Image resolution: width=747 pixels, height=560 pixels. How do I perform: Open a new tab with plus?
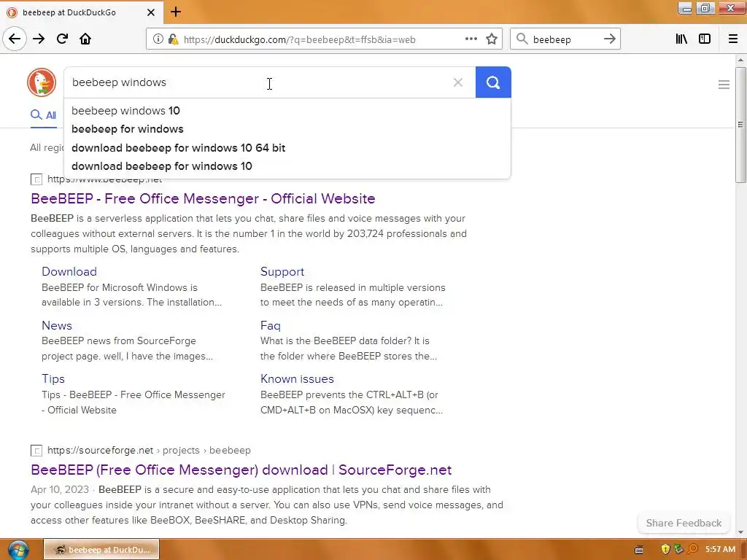pyautogui.click(x=176, y=12)
